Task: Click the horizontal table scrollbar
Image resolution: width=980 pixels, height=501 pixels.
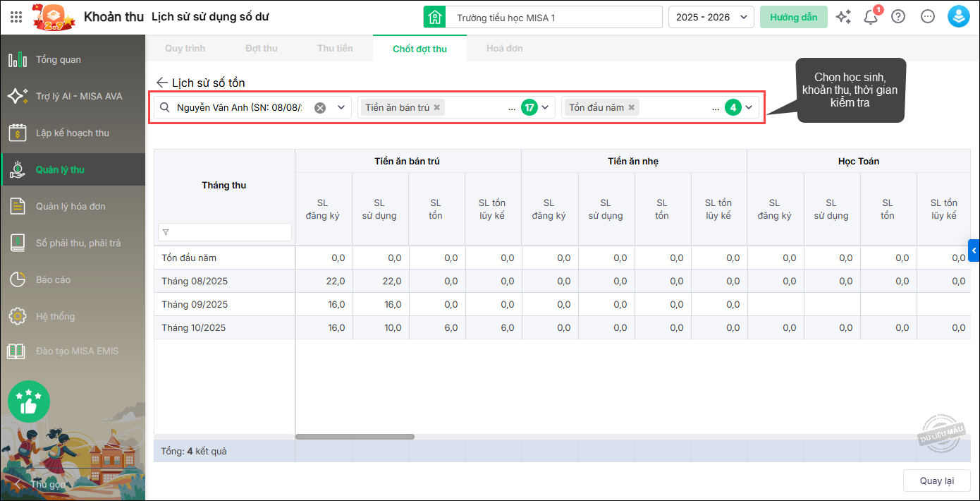Action: (355, 437)
